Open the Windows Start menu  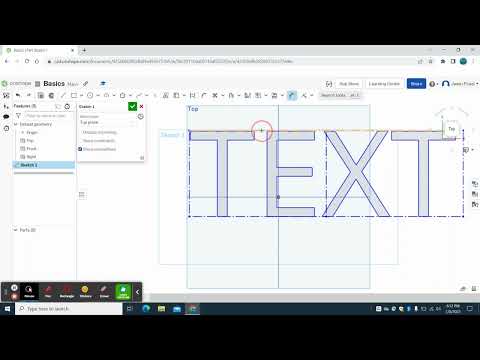(x=7, y=309)
